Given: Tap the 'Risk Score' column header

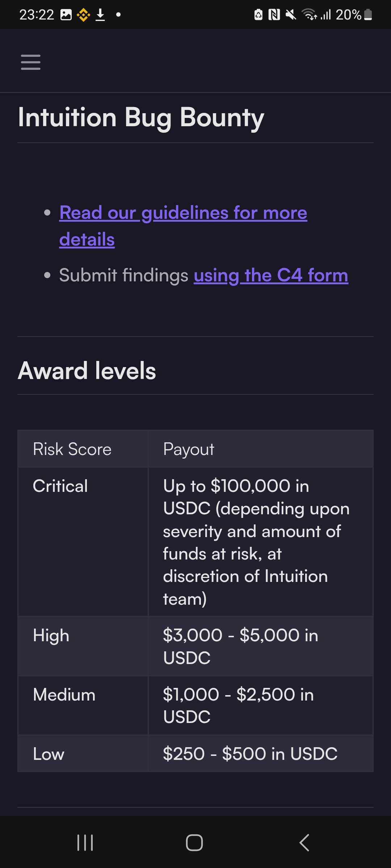Looking at the screenshot, I should pos(72,449).
